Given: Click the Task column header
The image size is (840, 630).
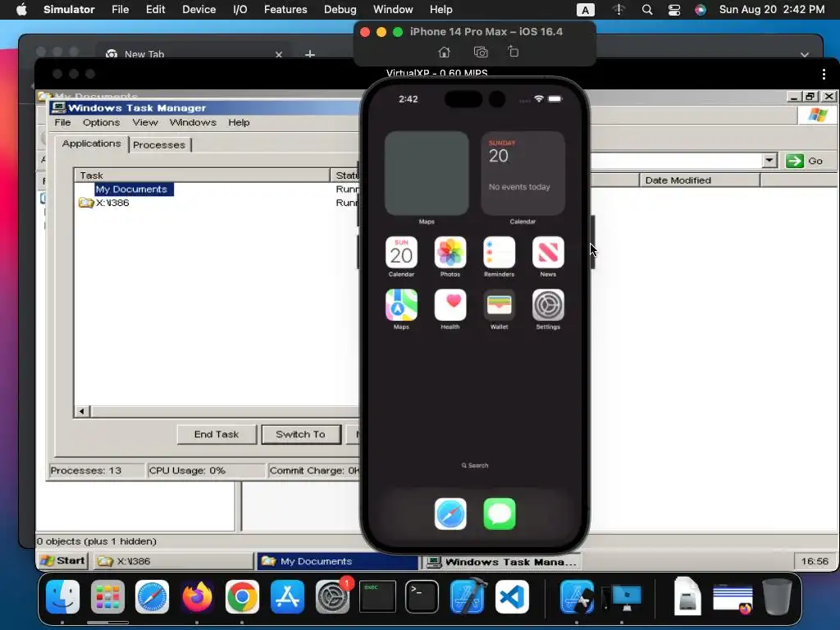Looking at the screenshot, I should click(x=202, y=176).
